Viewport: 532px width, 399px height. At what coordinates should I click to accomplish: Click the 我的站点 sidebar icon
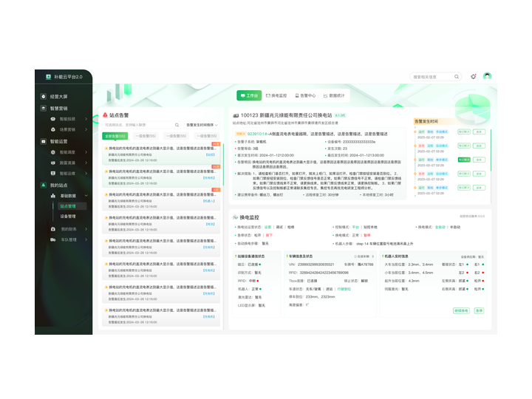point(44,185)
